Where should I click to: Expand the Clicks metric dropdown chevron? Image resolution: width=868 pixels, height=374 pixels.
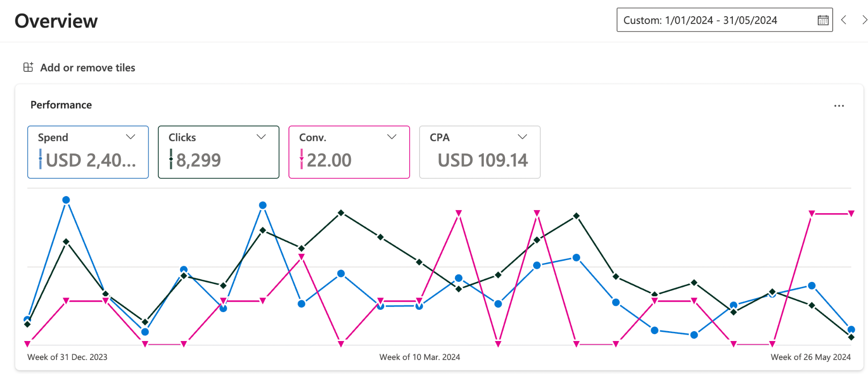click(261, 137)
